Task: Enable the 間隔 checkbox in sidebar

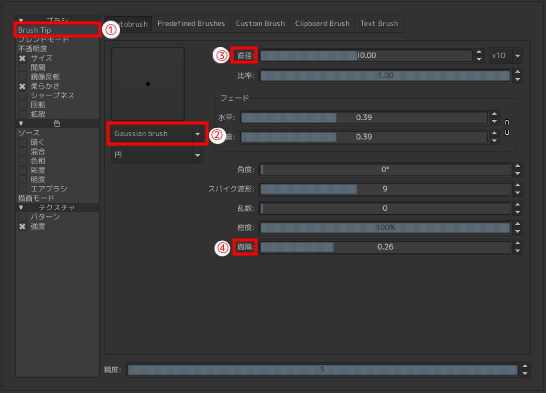Action: tap(22, 68)
